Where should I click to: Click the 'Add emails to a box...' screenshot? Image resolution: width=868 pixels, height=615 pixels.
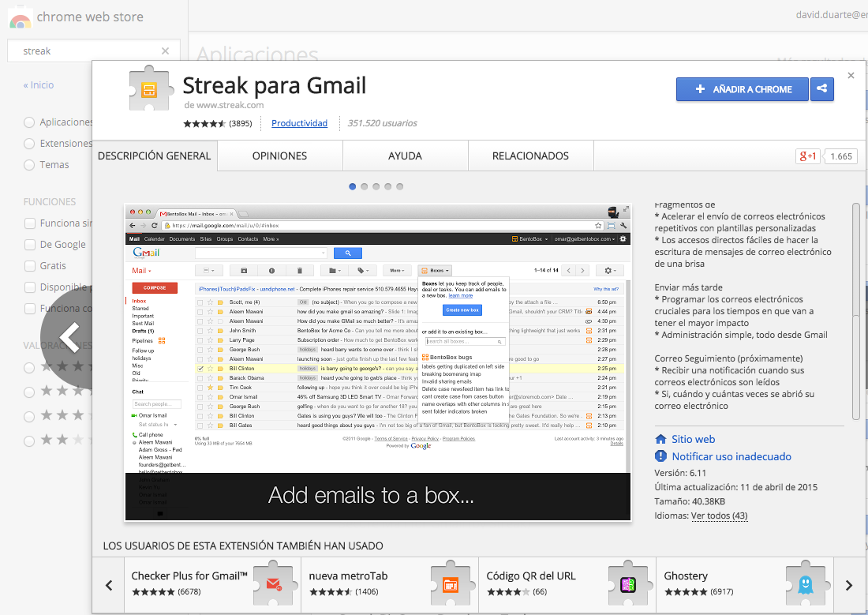378,362
